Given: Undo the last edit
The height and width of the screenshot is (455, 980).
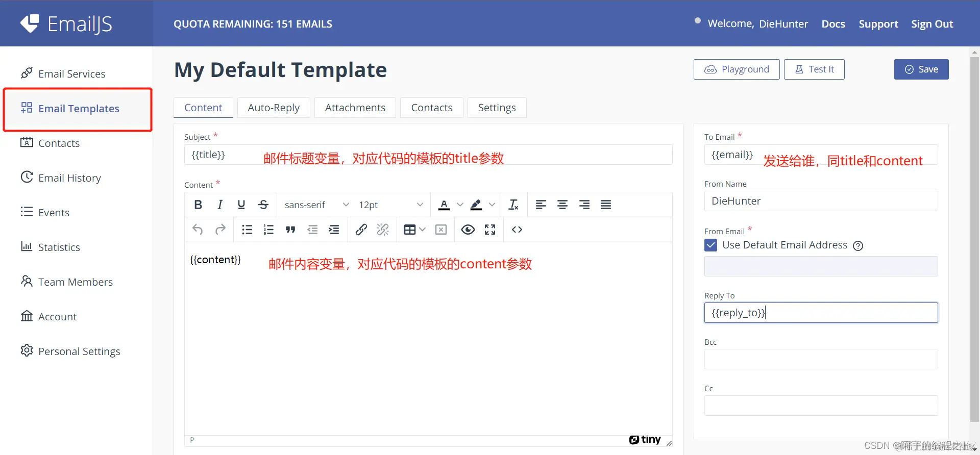Looking at the screenshot, I should point(198,230).
